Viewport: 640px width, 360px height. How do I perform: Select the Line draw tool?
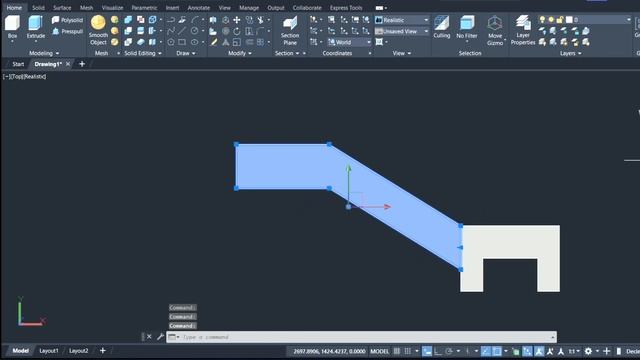click(182, 31)
